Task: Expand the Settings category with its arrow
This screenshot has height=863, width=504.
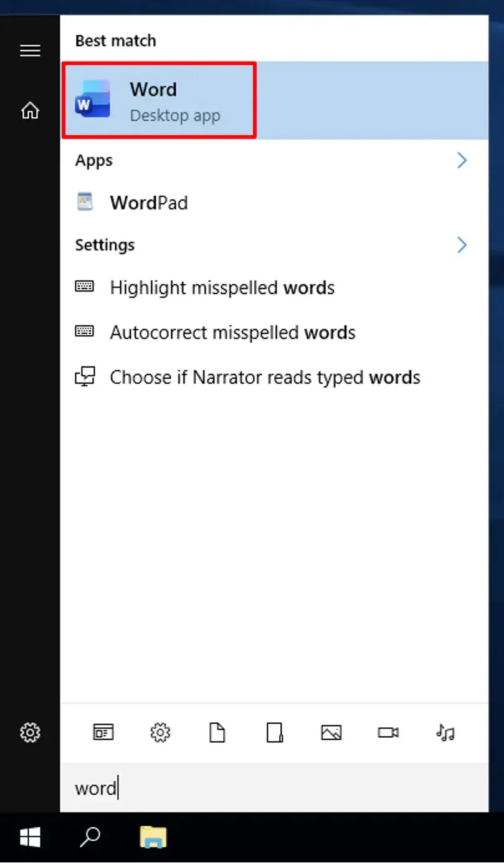Action: tap(462, 245)
